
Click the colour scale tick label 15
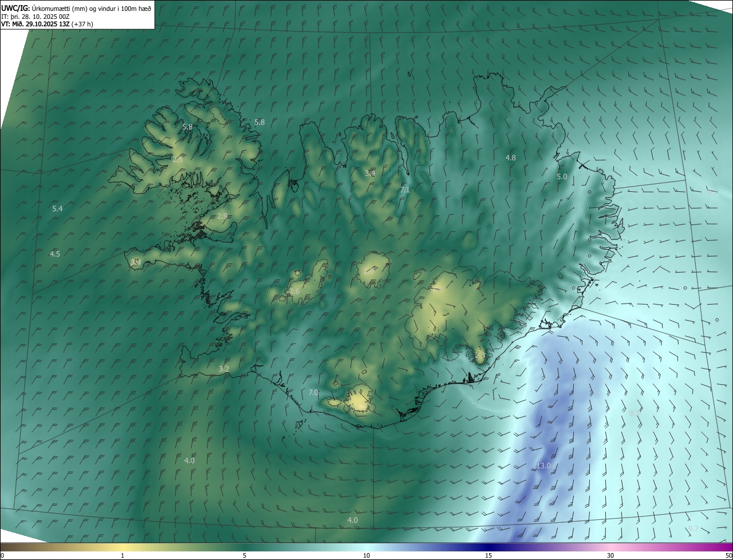tap(488, 555)
